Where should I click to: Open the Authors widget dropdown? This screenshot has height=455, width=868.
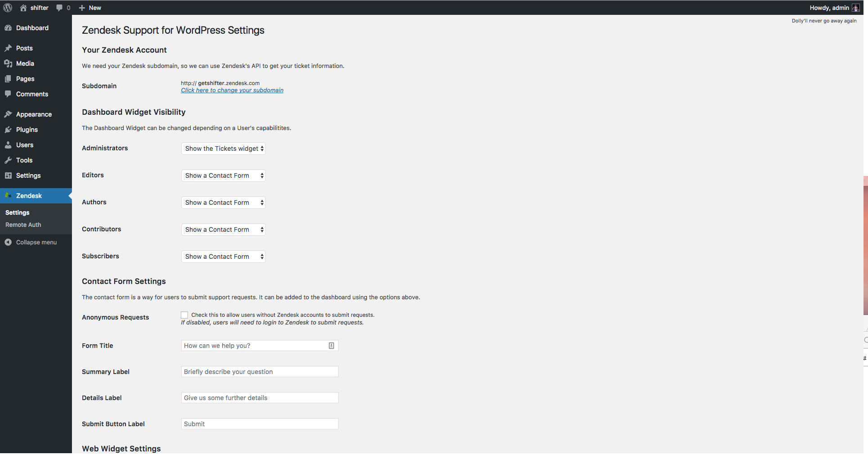tap(224, 203)
